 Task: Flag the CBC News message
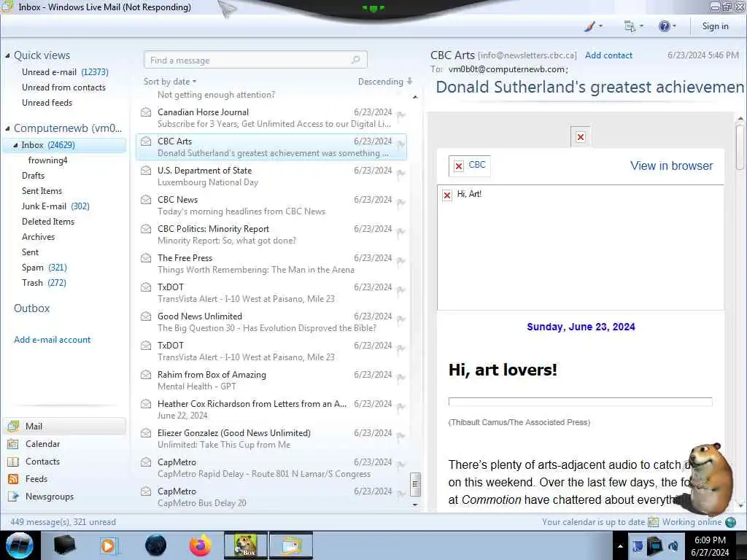pyautogui.click(x=400, y=202)
